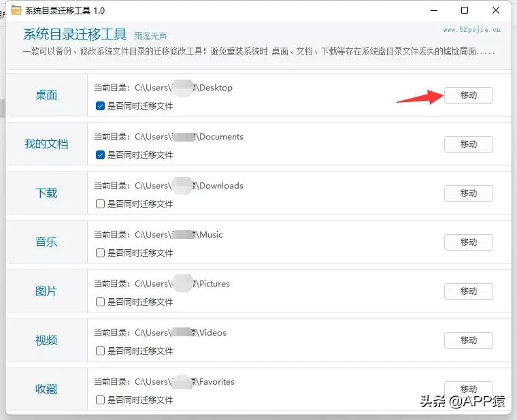
Task: Uncheck 是否同时迁移文件 for 我的文档
Action: click(101, 155)
